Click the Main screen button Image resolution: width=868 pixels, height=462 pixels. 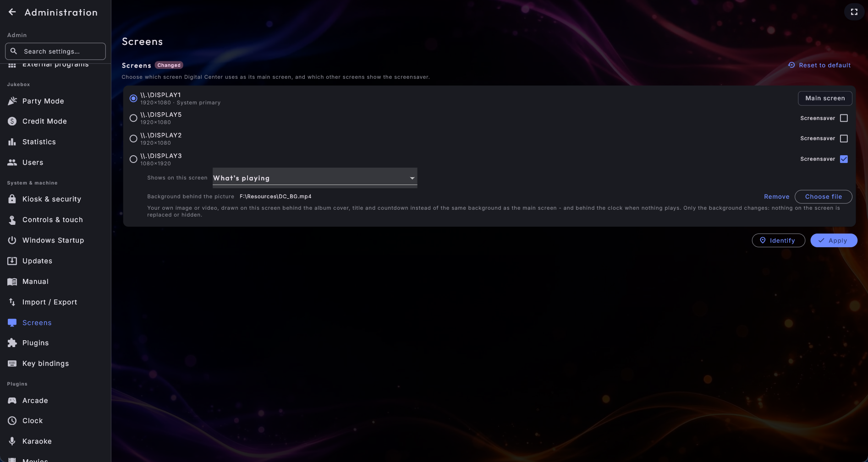click(x=825, y=98)
